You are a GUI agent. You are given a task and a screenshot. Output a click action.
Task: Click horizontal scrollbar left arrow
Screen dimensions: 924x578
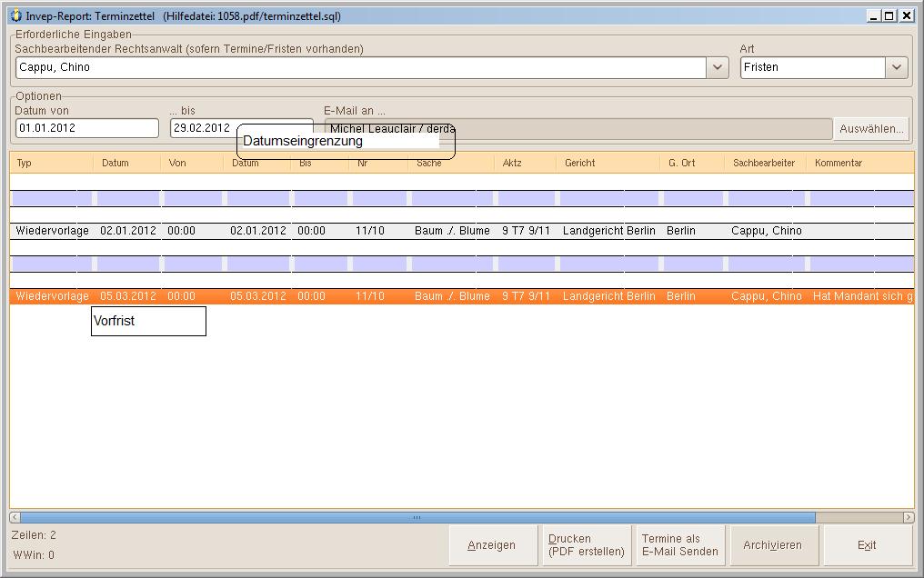tap(15, 517)
